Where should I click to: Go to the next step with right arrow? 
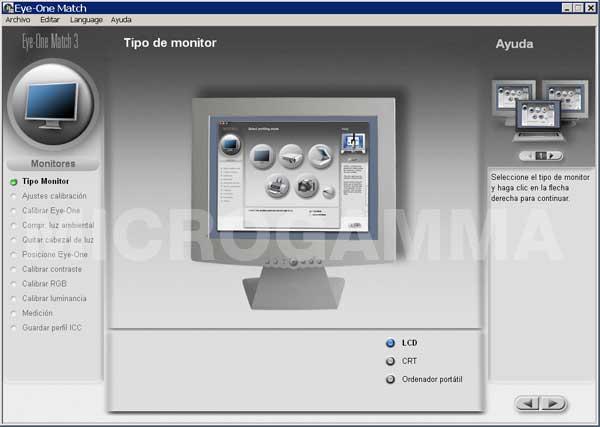(x=553, y=403)
